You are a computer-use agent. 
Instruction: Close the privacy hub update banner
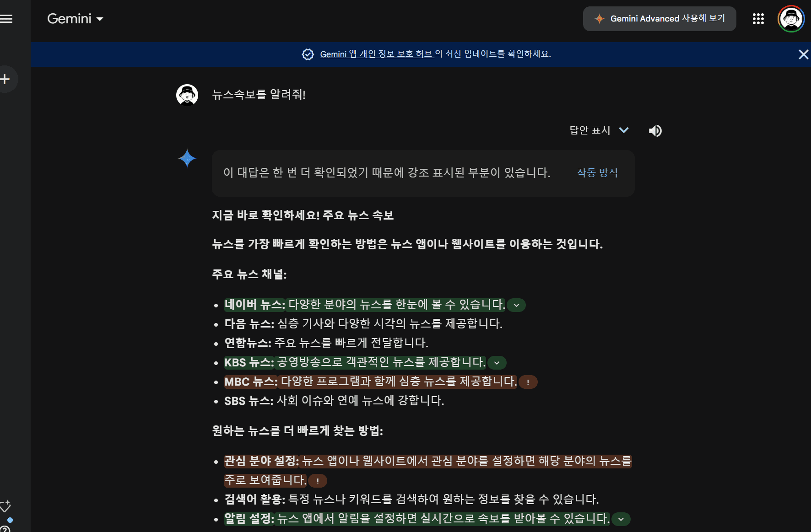pyautogui.click(x=803, y=54)
